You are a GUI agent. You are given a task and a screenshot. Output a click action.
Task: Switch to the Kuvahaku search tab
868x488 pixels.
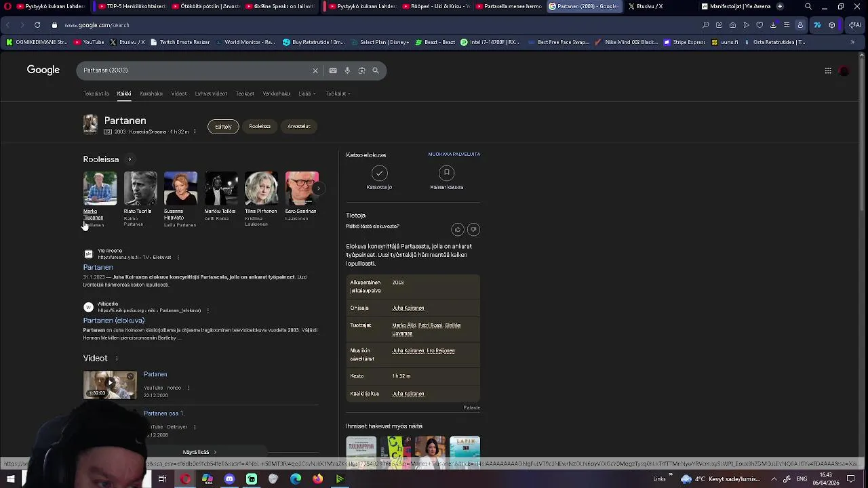(x=151, y=94)
